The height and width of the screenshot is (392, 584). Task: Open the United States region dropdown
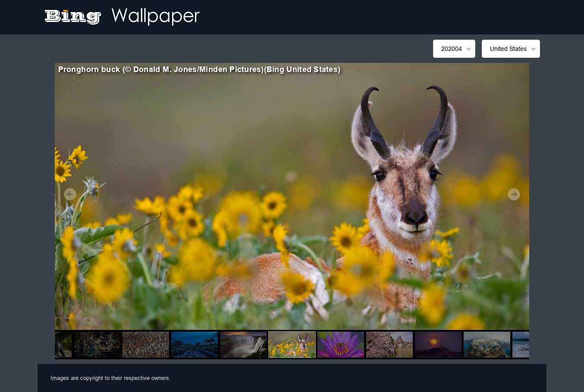[x=511, y=49]
